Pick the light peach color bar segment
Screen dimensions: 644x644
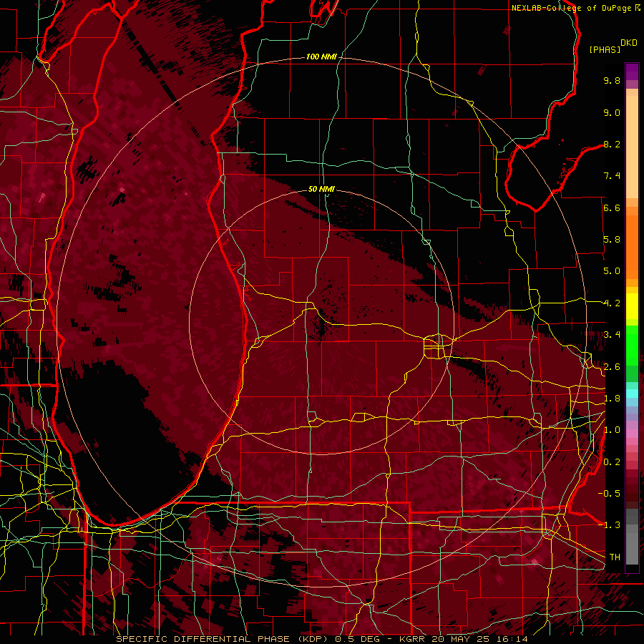[632, 148]
